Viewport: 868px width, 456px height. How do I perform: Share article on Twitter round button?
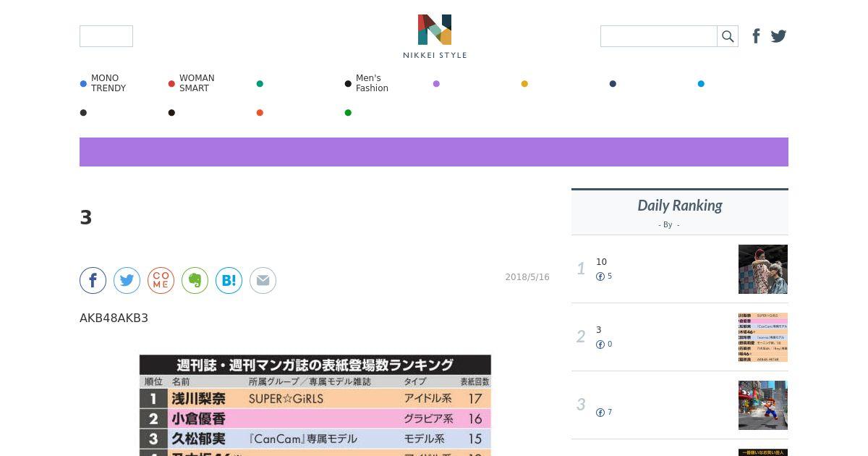click(x=127, y=280)
